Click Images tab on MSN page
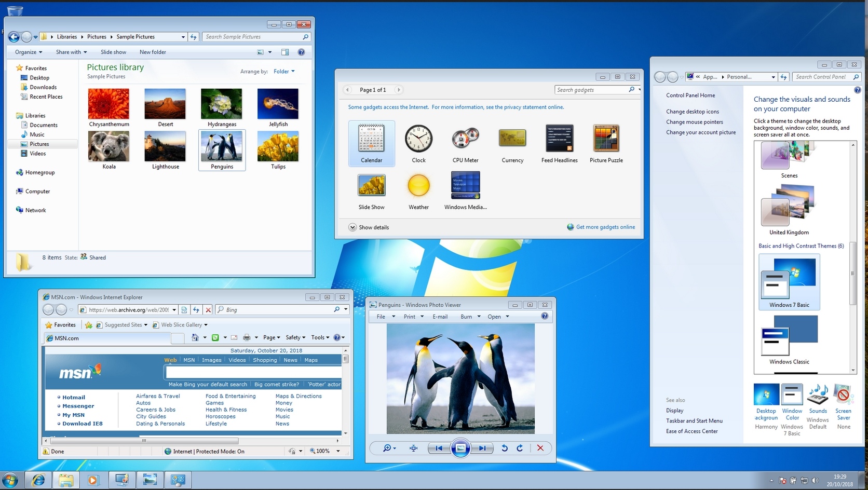The width and height of the screenshot is (868, 490). point(211,360)
